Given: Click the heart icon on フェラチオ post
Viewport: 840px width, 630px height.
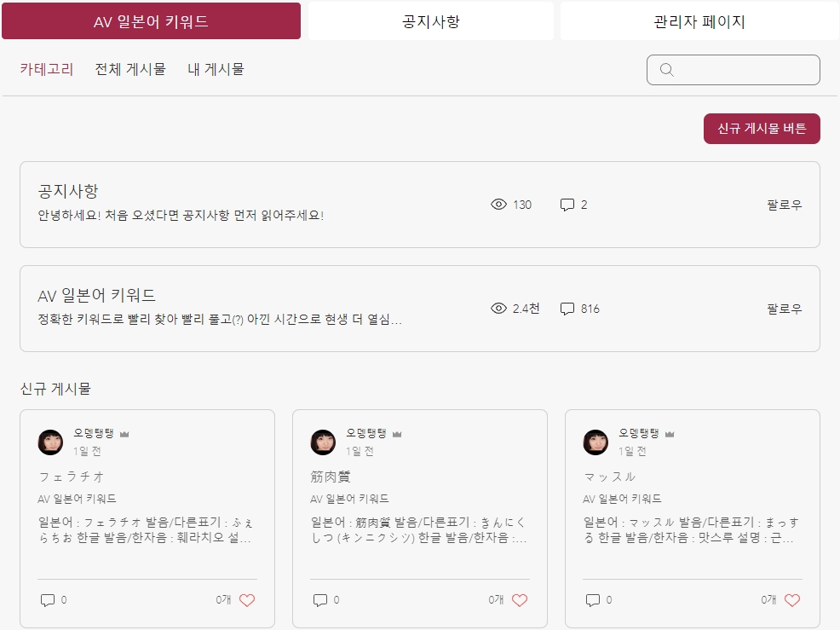Looking at the screenshot, I should pos(247,600).
